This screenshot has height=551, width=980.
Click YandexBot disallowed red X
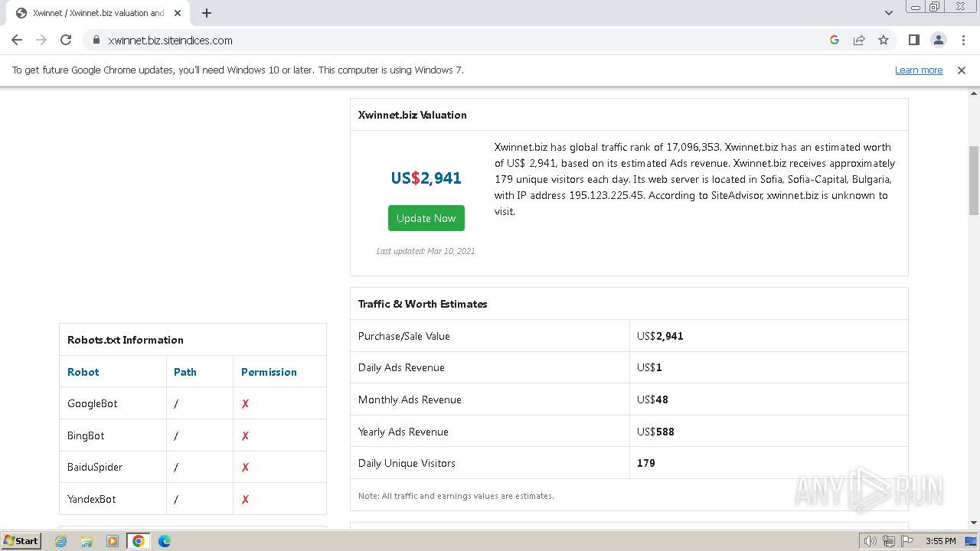(245, 500)
